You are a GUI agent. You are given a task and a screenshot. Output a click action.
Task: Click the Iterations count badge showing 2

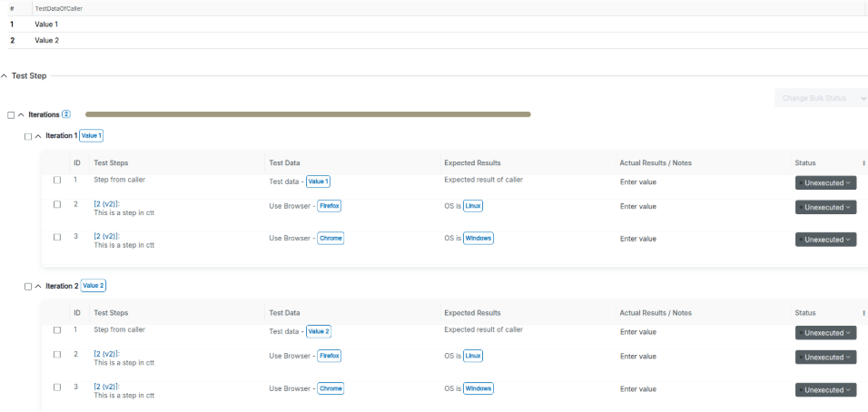point(66,114)
